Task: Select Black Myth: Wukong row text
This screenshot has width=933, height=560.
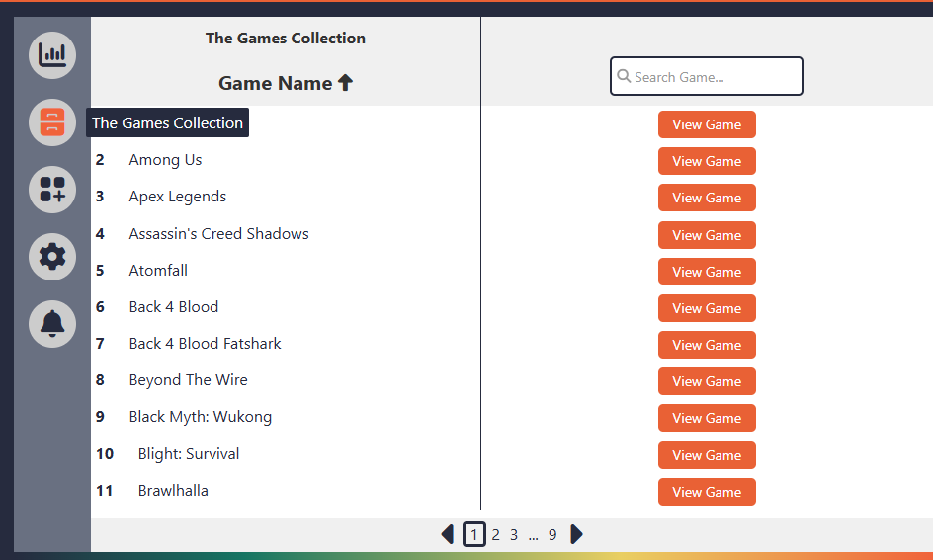Action: [x=201, y=417]
